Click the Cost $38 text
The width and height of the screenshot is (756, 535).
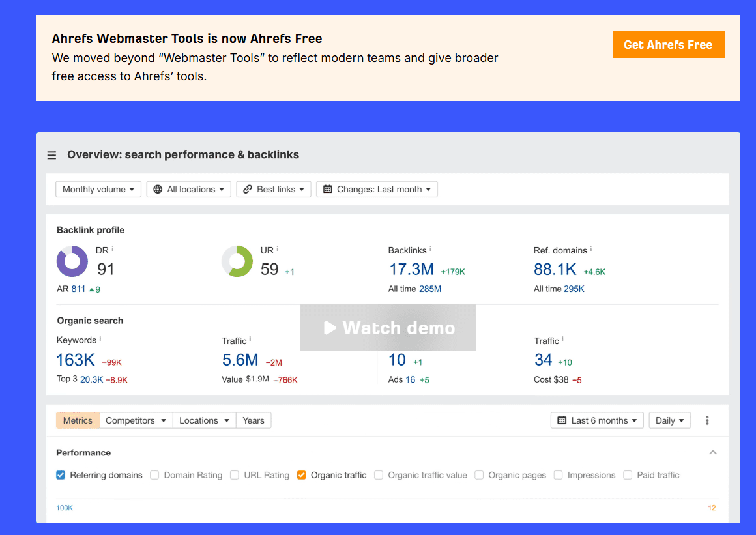pyautogui.click(x=551, y=379)
